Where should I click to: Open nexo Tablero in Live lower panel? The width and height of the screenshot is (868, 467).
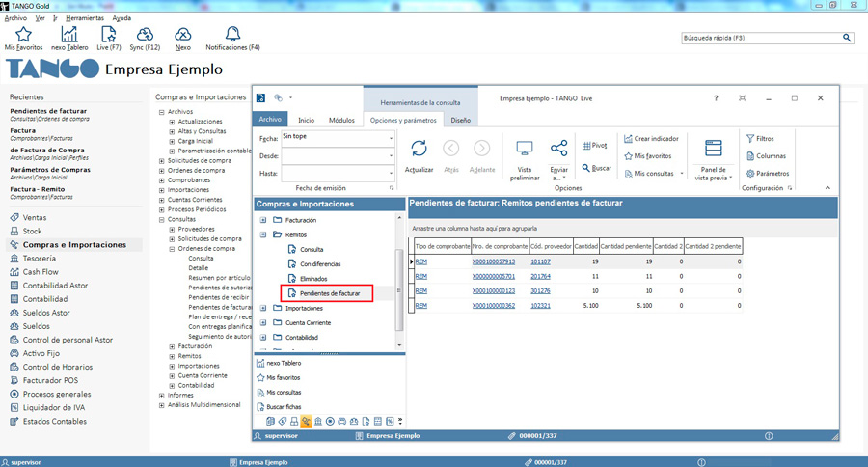point(279,364)
